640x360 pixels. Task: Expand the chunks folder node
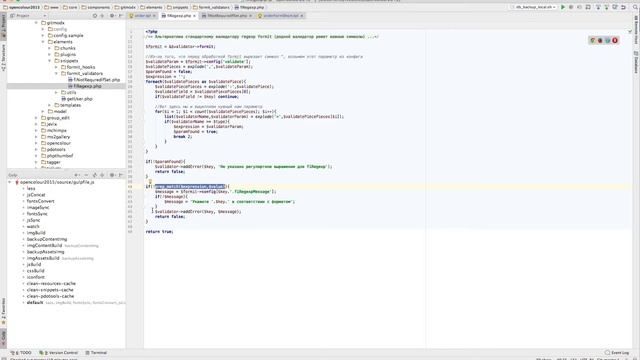pyautogui.click(x=50, y=48)
